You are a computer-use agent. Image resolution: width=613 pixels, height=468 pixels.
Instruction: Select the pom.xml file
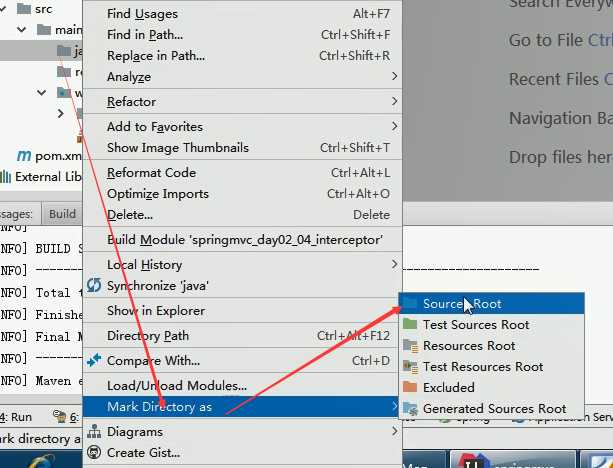click(59, 156)
